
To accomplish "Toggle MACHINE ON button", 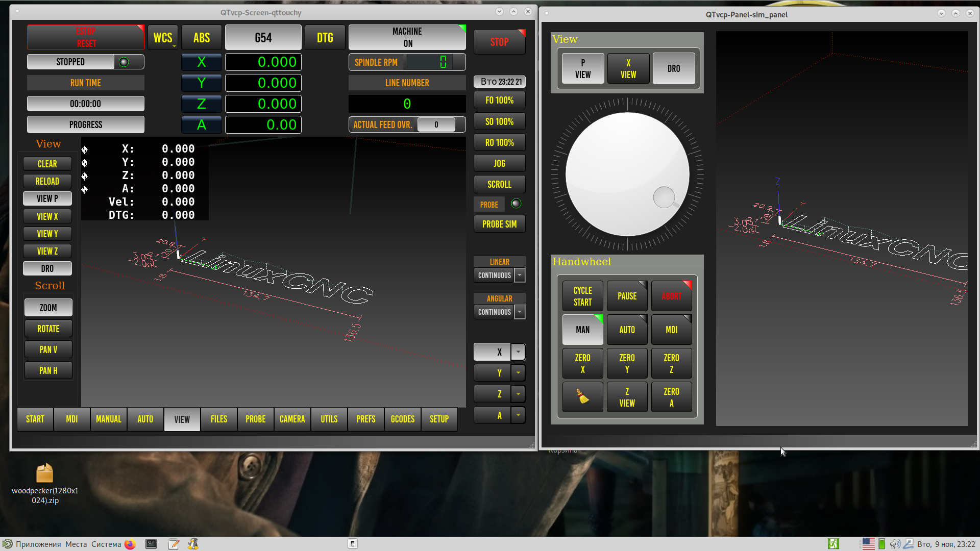I will [x=407, y=37].
